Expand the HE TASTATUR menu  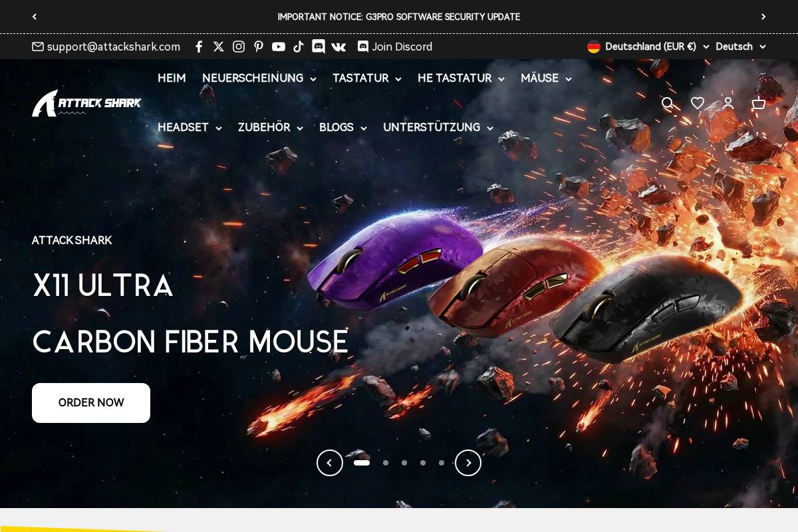click(461, 78)
